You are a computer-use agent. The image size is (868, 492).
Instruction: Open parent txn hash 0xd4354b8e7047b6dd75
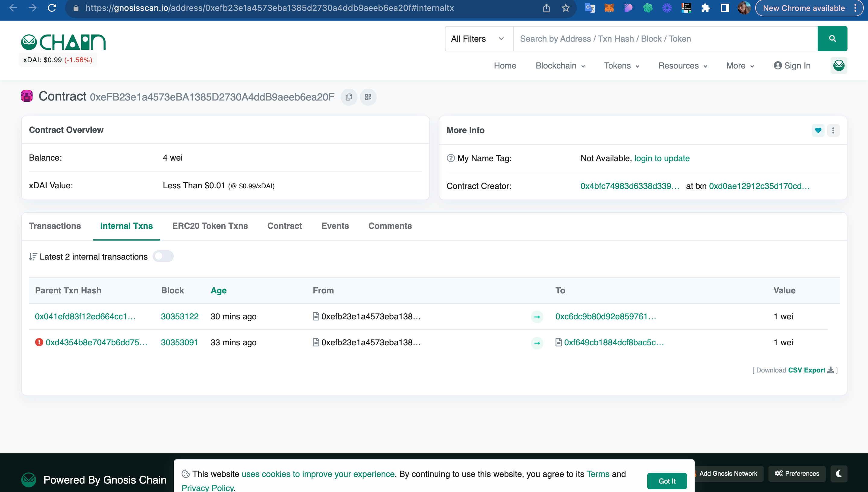(x=97, y=342)
